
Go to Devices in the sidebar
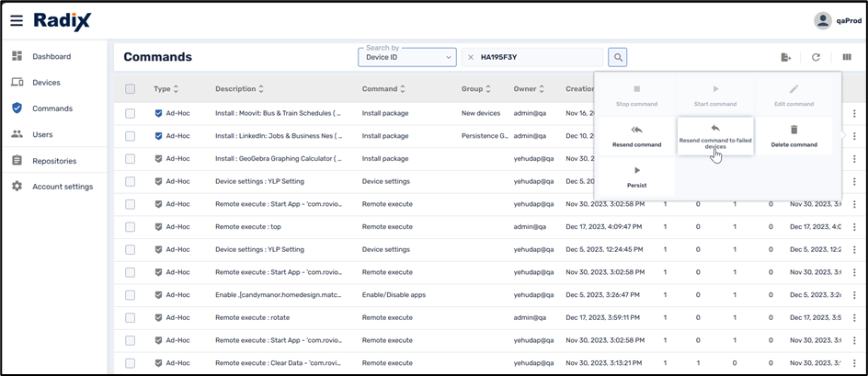(x=46, y=83)
